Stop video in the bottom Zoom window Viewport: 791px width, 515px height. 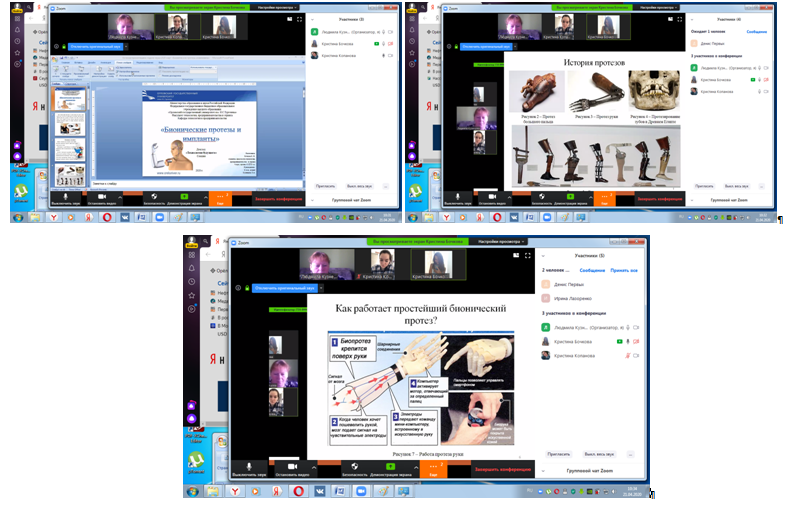(294, 468)
